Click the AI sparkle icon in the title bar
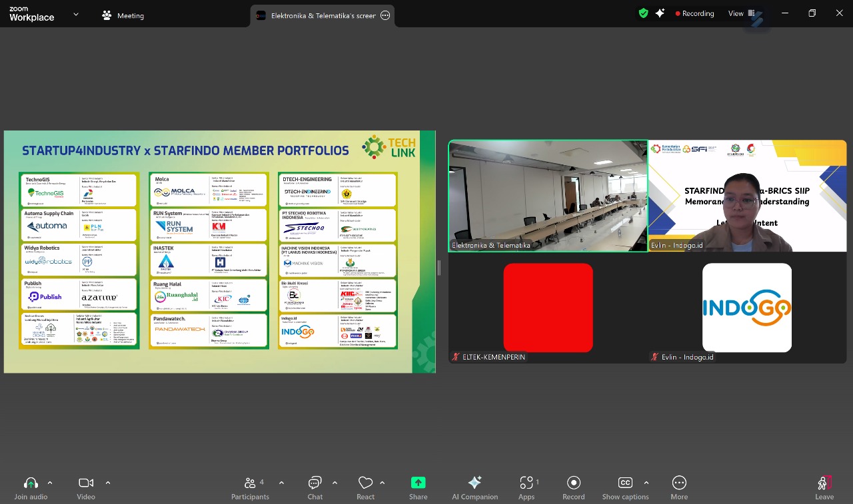853x504 pixels. 660,13
